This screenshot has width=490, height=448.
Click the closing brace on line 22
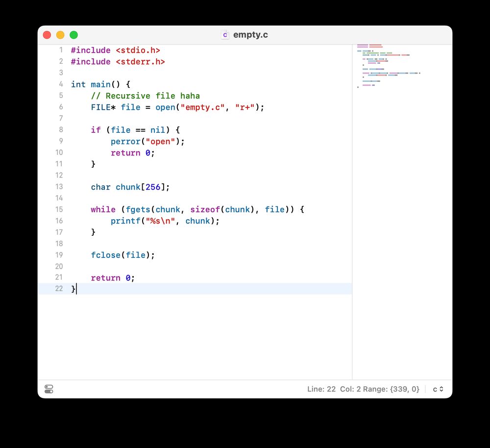(73, 289)
